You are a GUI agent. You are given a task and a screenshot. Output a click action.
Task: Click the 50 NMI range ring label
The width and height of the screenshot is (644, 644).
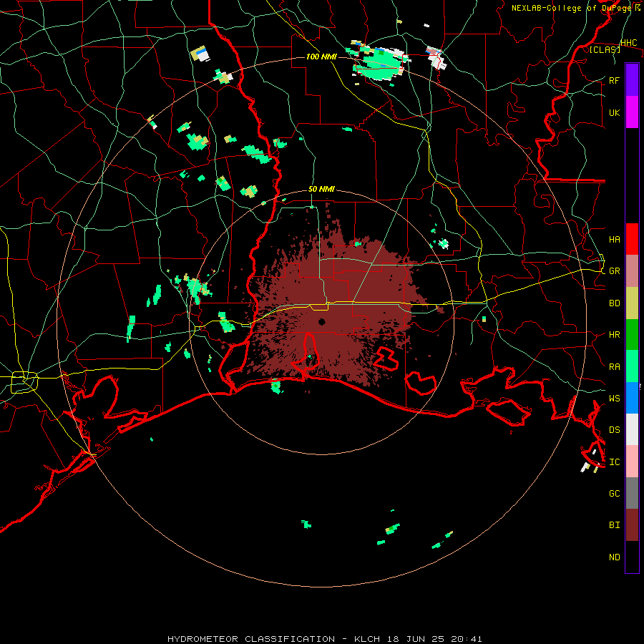[321, 189]
